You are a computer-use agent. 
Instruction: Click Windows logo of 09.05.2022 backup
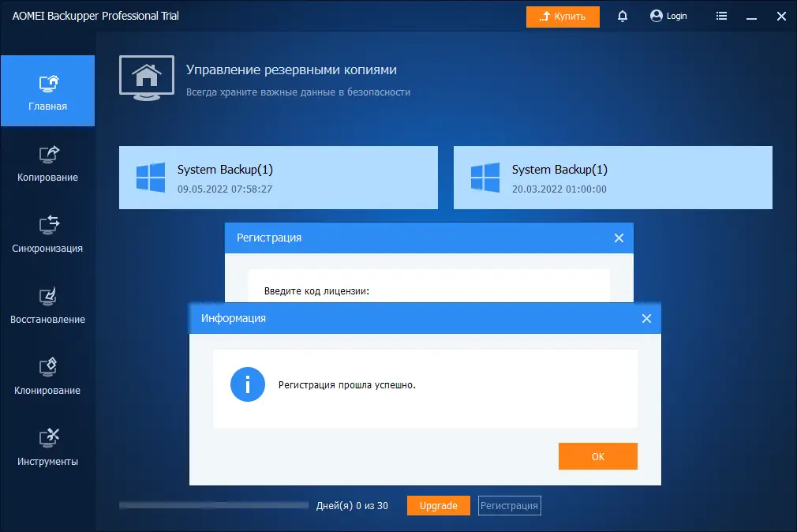click(151, 178)
